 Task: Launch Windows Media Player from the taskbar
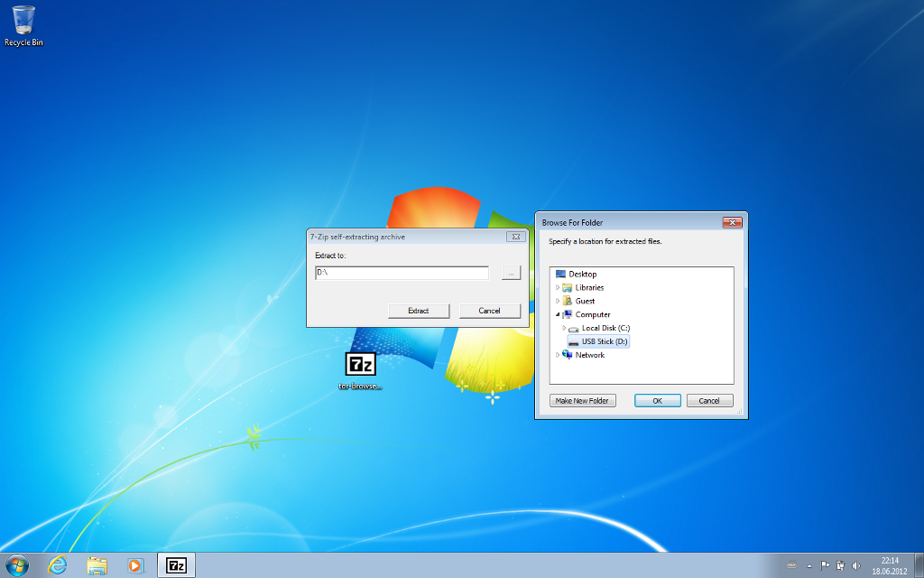[135, 565]
